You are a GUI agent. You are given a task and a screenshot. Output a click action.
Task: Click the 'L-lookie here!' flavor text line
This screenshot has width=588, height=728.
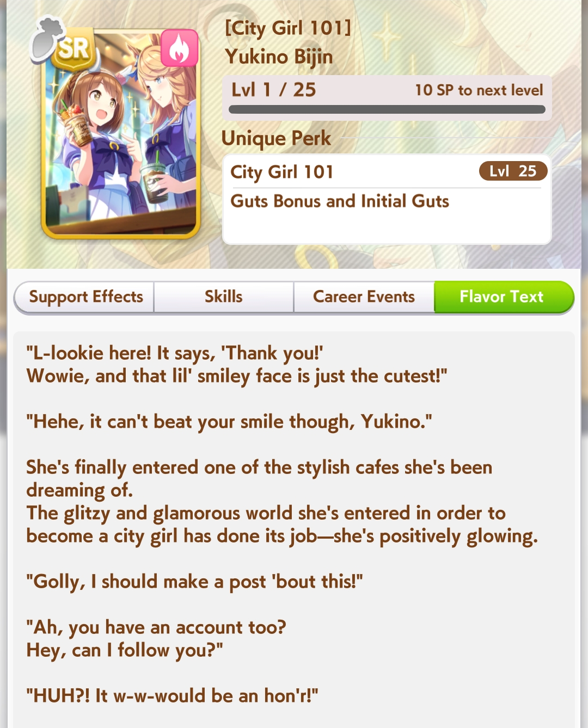[x=175, y=353]
